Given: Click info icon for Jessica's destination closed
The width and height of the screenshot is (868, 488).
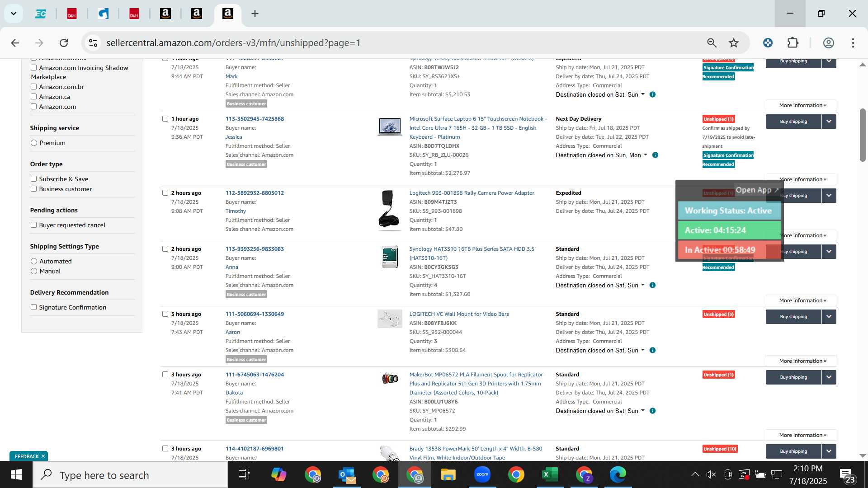Looking at the screenshot, I should (x=655, y=155).
